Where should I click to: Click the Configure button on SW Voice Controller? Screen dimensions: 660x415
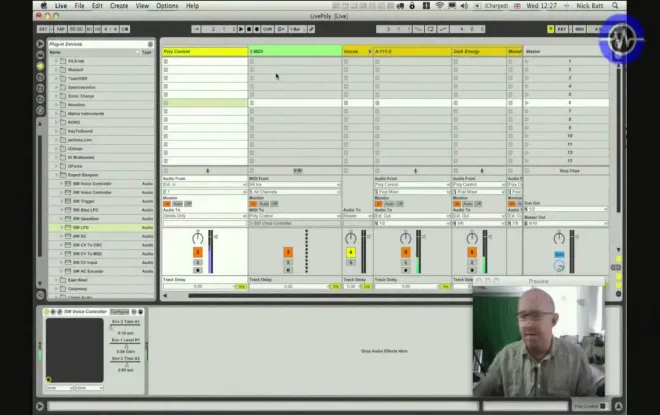pyautogui.click(x=120, y=312)
